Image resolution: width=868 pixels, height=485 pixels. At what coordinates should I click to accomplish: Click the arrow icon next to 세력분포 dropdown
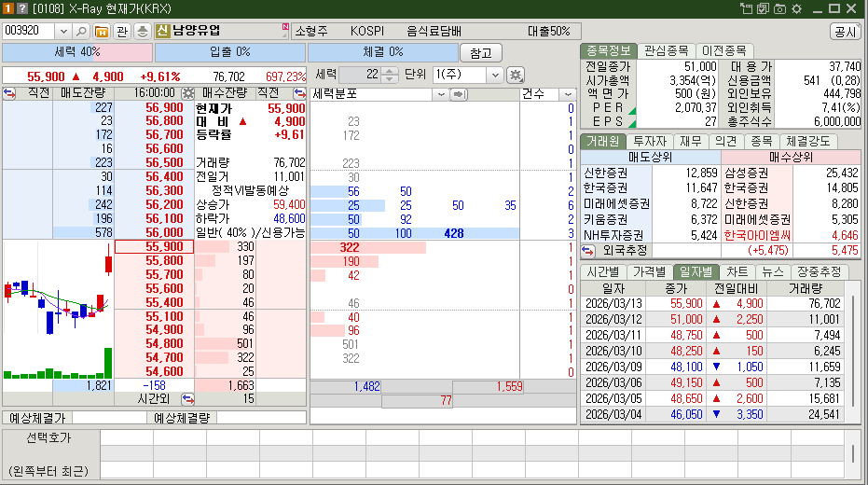[458, 94]
